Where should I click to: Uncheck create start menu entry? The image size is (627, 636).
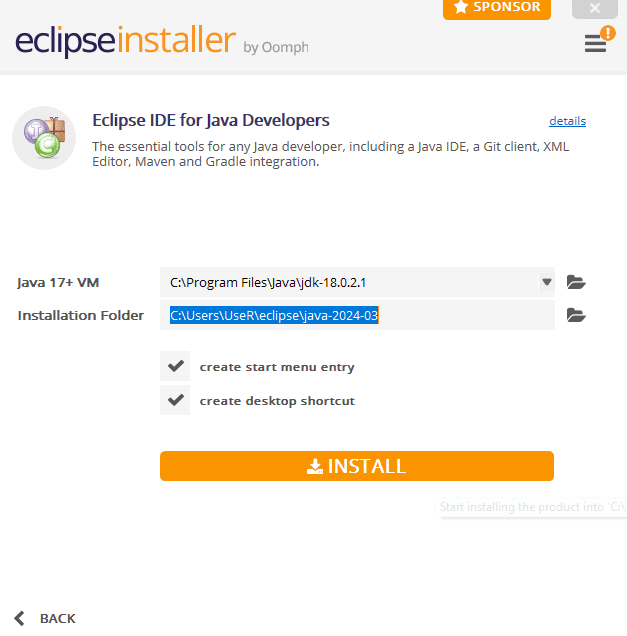coord(175,366)
